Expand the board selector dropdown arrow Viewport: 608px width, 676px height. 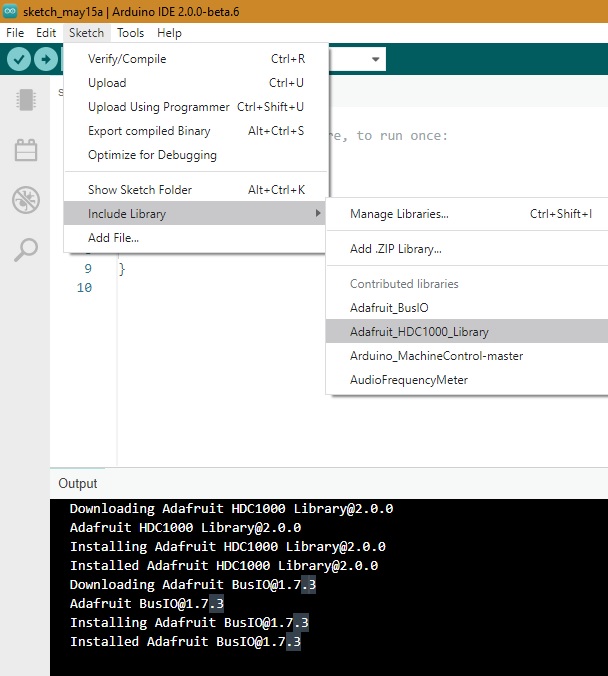pos(376,59)
